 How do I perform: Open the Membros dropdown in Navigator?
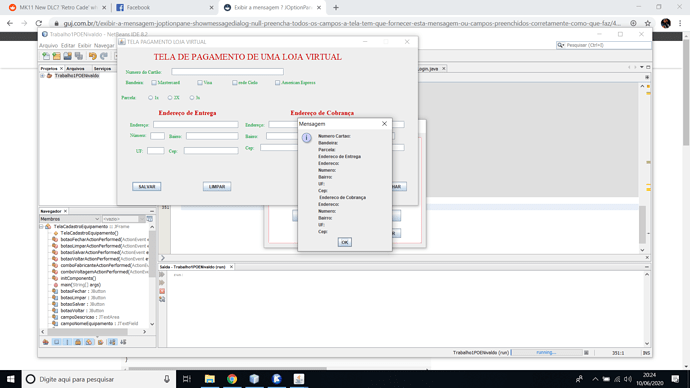pos(70,219)
